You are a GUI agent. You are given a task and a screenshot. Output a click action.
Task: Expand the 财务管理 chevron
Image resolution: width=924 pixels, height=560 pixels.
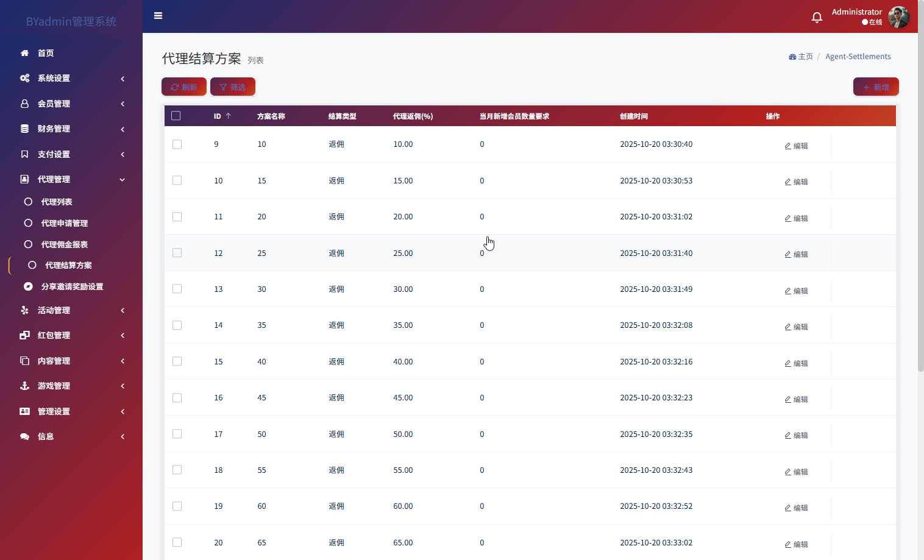pyautogui.click(x=123, y=129)
